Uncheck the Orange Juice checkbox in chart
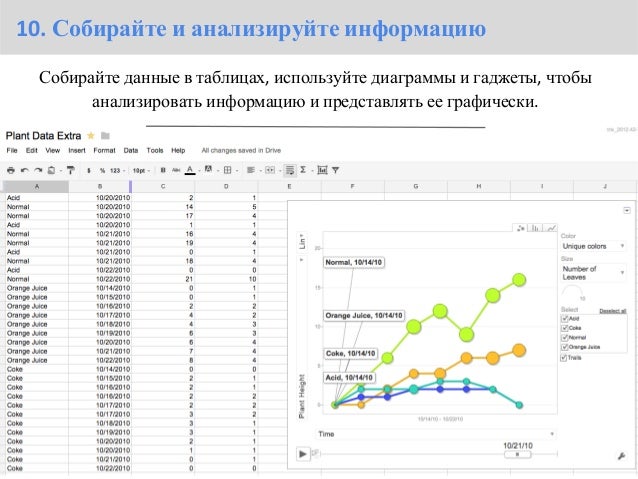Viewport: 638px width, 479px height. 564,347
